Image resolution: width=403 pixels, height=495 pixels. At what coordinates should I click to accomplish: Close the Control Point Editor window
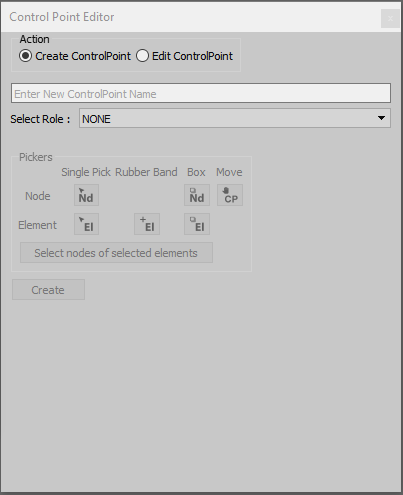tap(390, 19)
